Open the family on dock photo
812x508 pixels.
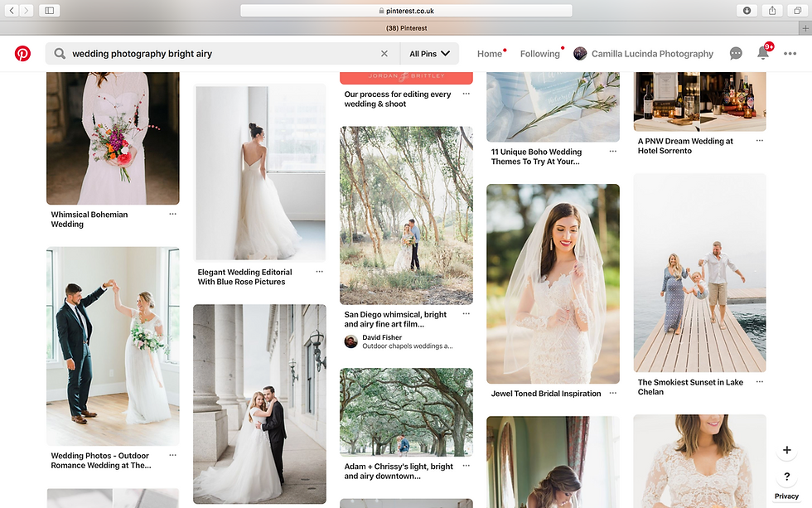[x=699, y=273]
